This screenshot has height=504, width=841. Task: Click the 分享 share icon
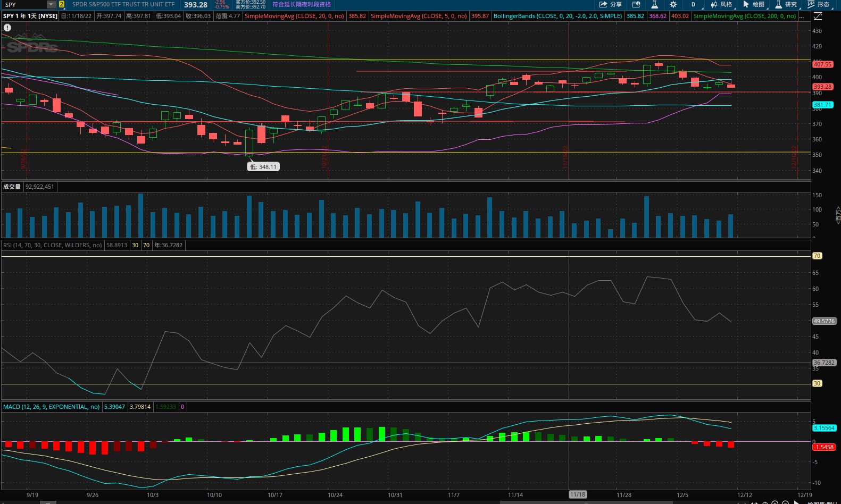click(610, 4)
